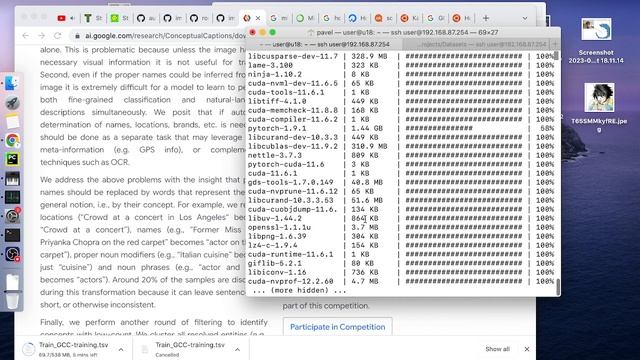
Task: Click the '1.44 GB' size value
Action: [367, 128]
